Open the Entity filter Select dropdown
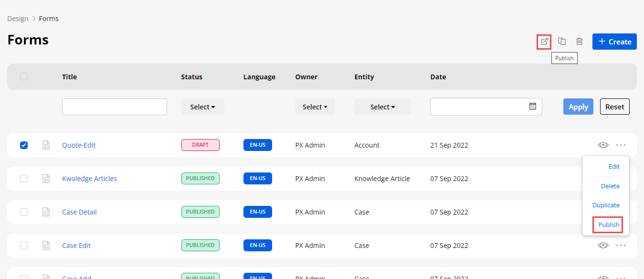 (382, 107)
